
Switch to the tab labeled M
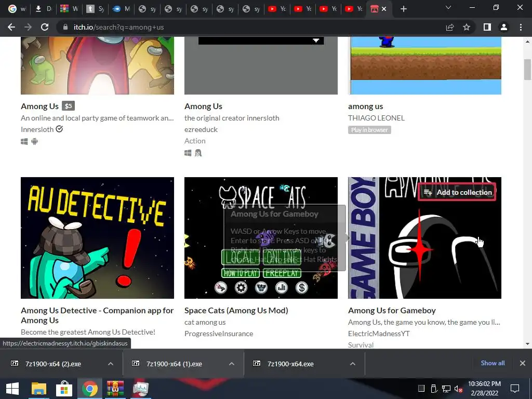(122, 9)
